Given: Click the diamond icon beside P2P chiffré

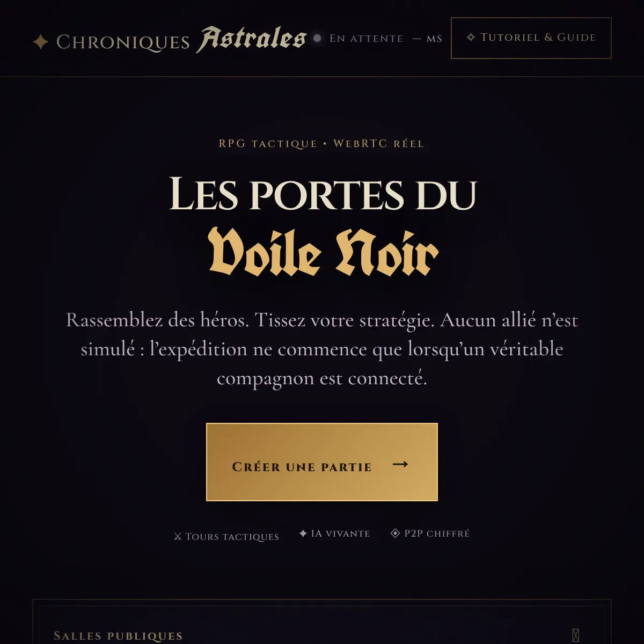Looking at the screenshot, I should pos(396,533).
